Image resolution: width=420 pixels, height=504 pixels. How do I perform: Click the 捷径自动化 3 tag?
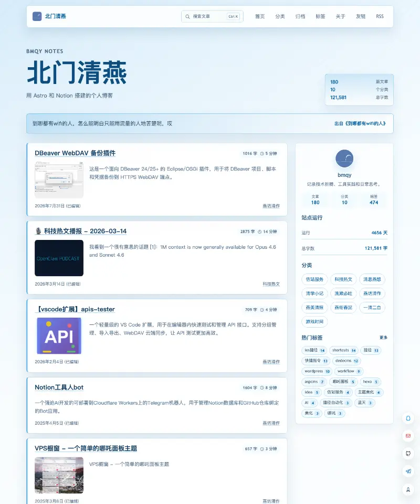[x=336, y=403]
